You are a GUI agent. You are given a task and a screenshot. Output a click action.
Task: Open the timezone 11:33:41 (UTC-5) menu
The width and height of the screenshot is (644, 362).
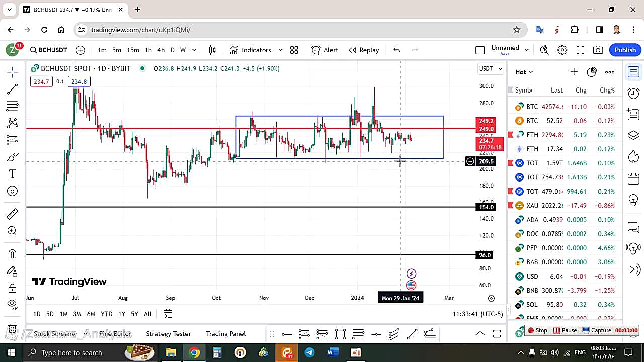pyautogui.click(x=477, y=314)
